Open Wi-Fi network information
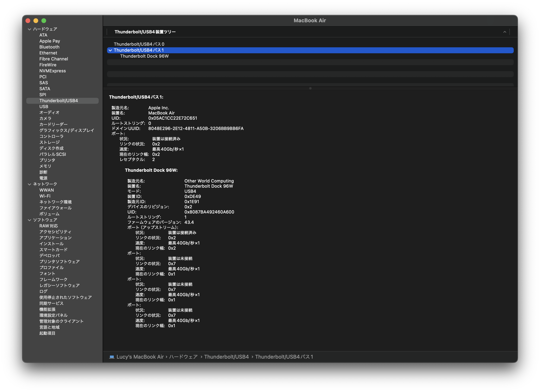This screenshot has height=392, width=540. click(45, 196)
